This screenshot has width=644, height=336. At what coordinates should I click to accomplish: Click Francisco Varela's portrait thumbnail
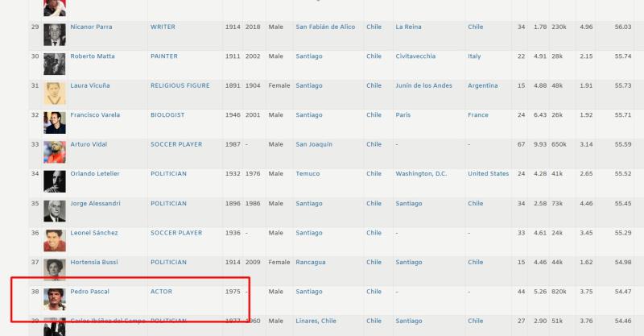[x=55, y=123]
